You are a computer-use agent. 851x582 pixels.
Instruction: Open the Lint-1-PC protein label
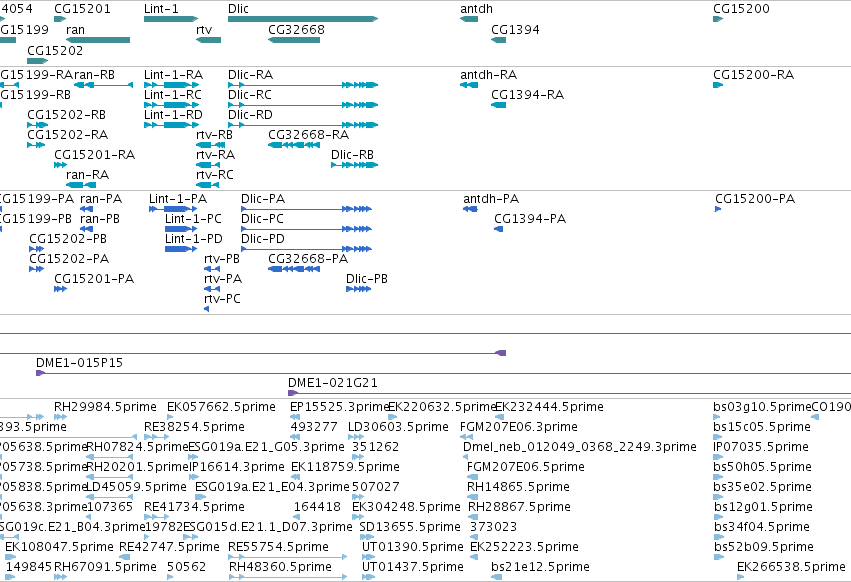tap(194, 219)
